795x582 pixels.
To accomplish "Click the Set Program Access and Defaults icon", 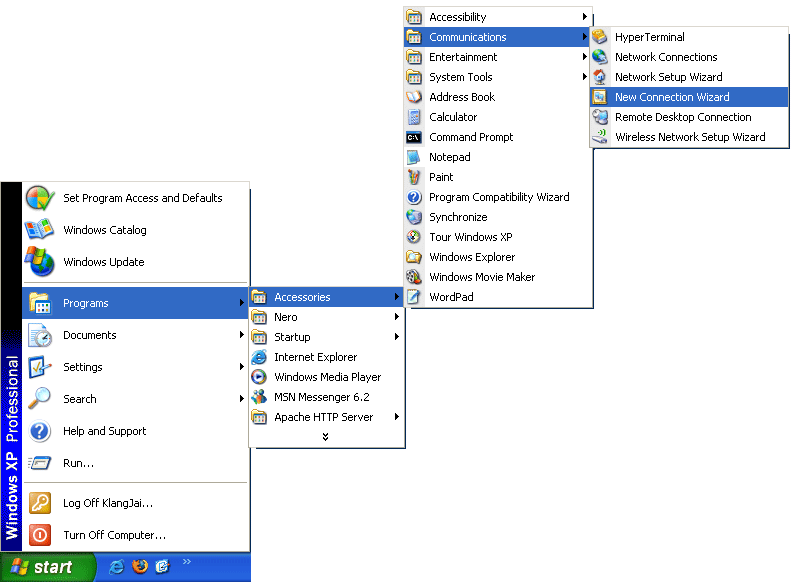I will [x=40, y=198].
